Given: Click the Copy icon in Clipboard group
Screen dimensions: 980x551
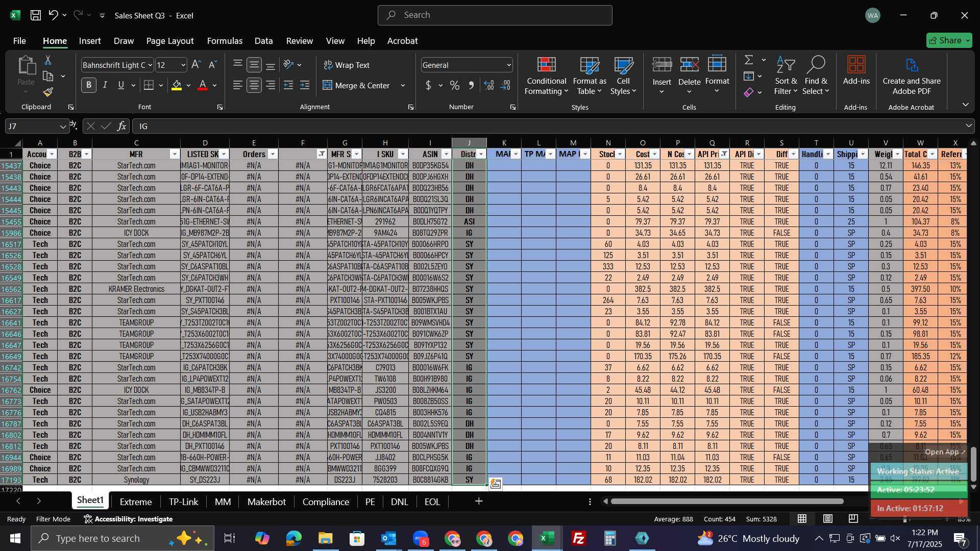Looking at the screenshot, I should click(48, 77).
